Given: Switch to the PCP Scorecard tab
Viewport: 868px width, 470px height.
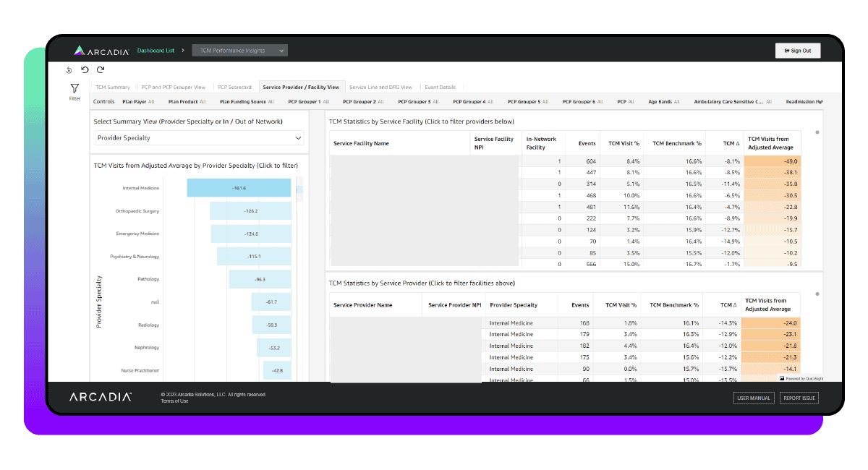Looking at the screenshot, I should [234, 87].
